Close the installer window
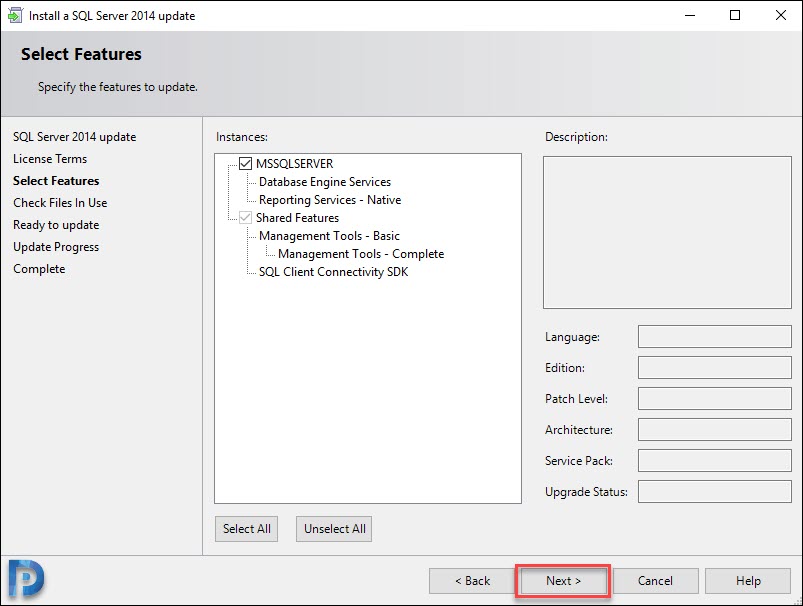Screen dimensions: 803x606 point(780,15)
